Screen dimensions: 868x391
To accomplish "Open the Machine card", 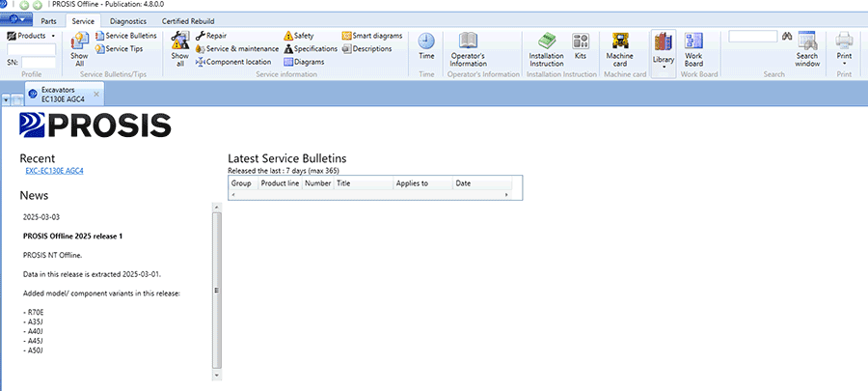I will [619, 48].
